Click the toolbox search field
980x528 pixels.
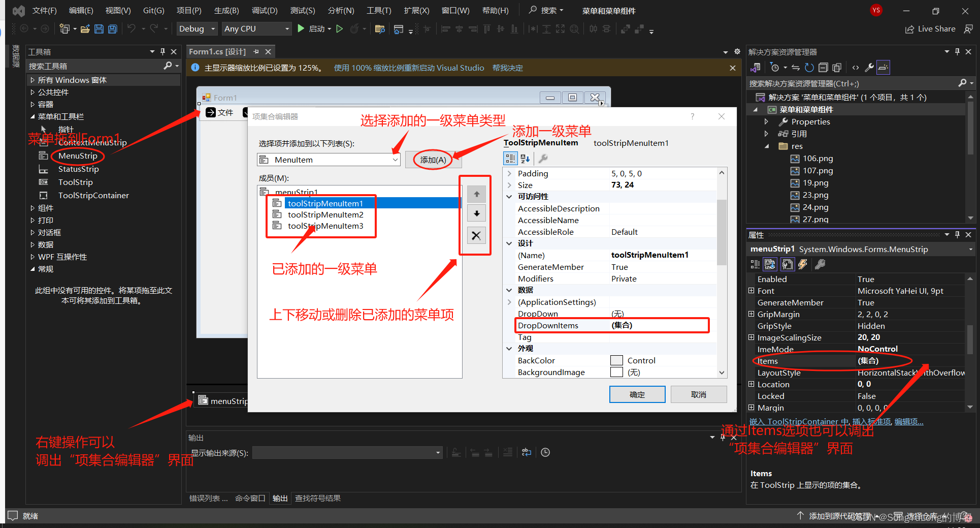tap(94, 66)
